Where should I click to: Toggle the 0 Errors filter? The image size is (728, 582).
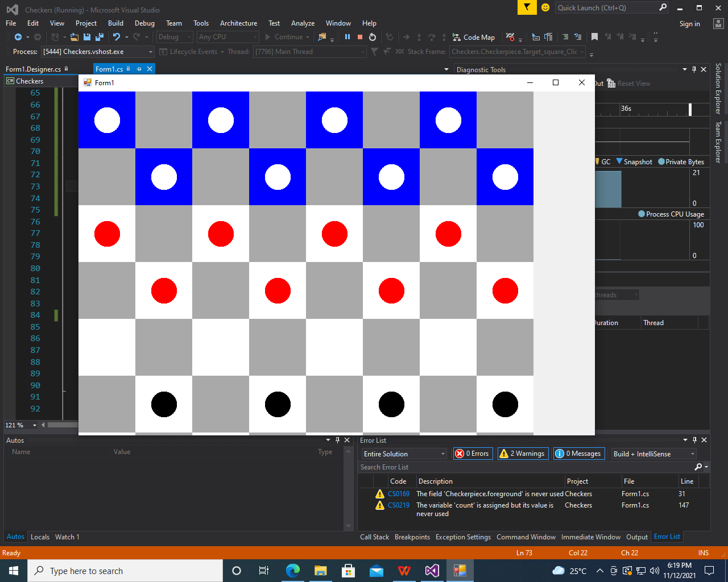[x=473, y=454]
